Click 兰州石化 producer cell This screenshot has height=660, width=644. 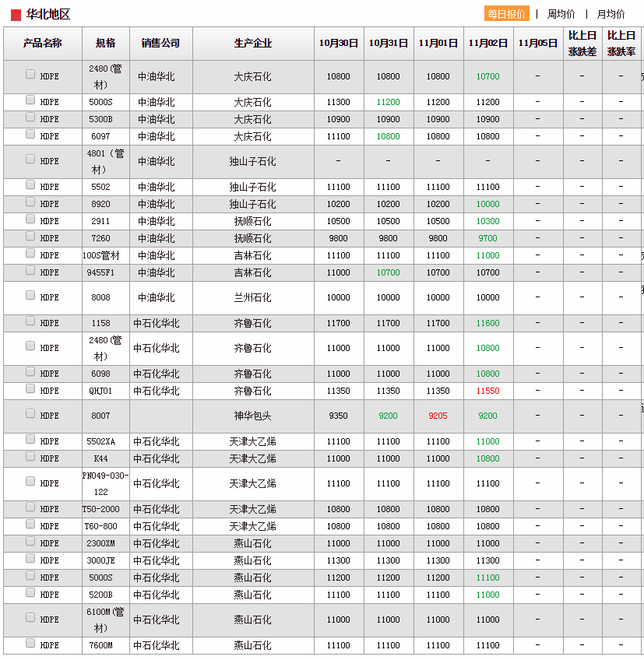[x=253, y=297]
